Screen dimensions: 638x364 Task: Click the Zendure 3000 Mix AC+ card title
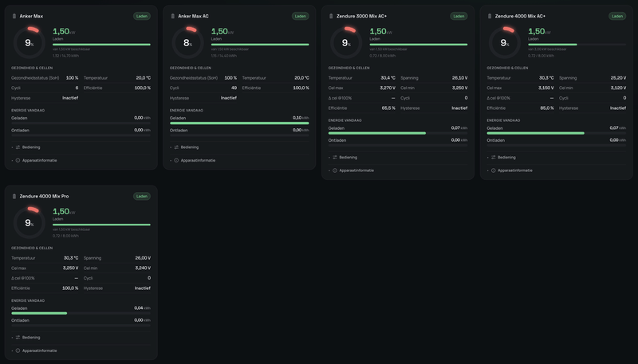[362, 16]
